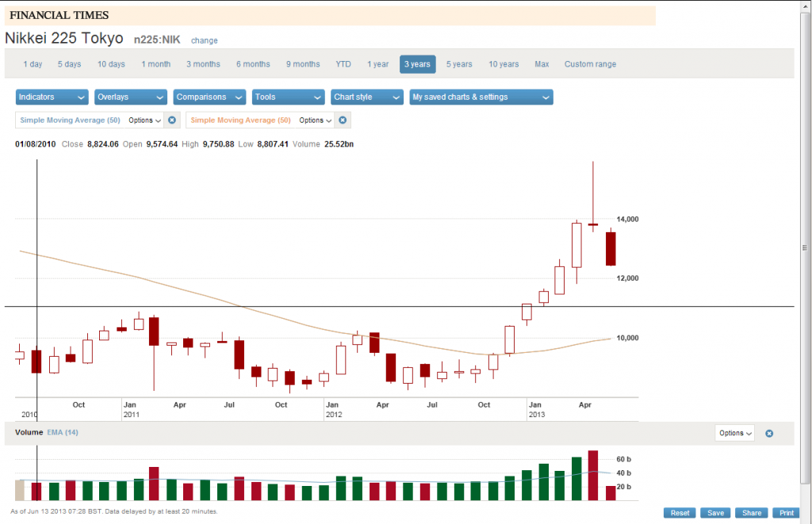Open Options for orange Simple Moving Average
Image resolution: width=812 pixels, height=524 pixels.
[315, 120]
